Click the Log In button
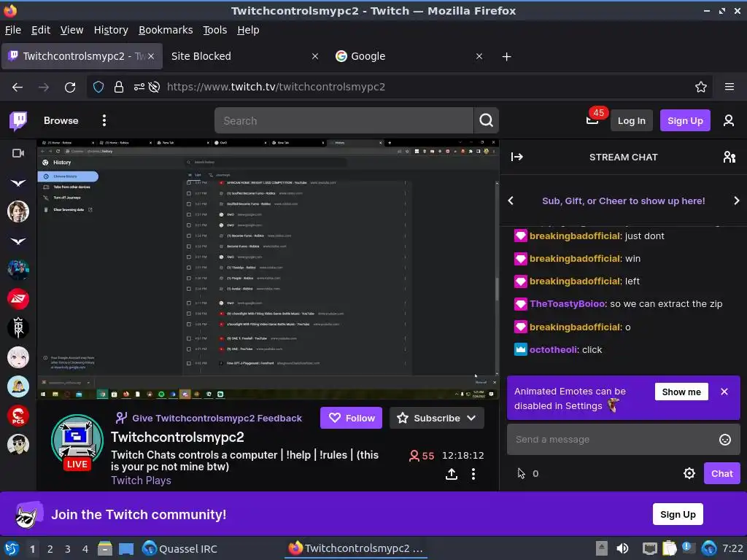 coord(631,120)
